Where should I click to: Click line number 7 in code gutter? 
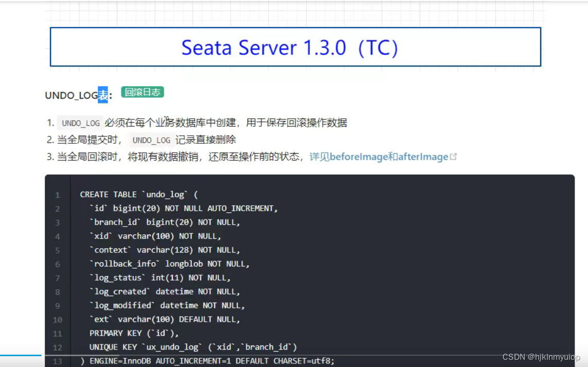click(58, 278)
